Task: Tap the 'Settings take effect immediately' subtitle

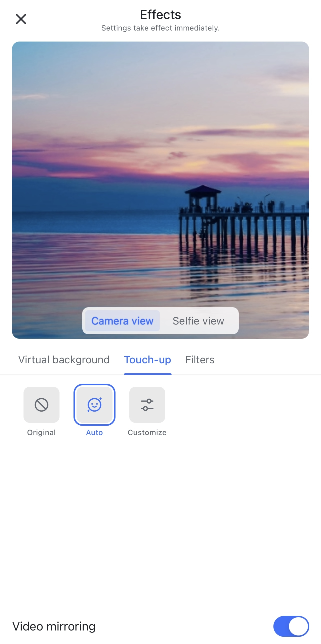Action: point(160,28)
